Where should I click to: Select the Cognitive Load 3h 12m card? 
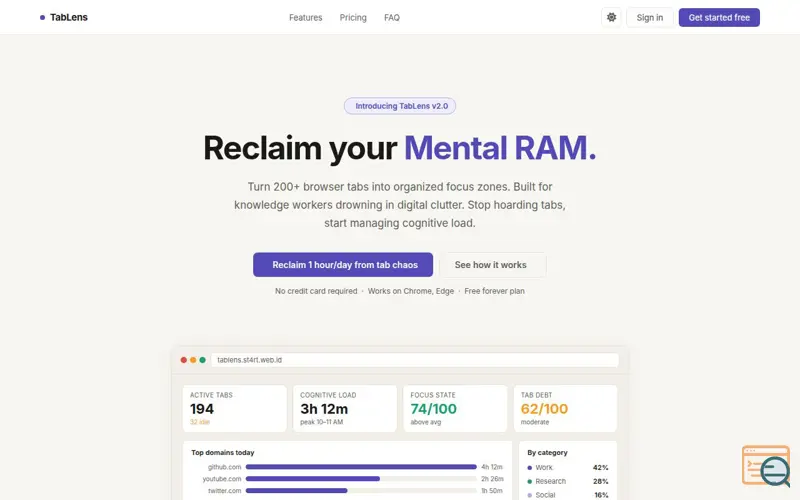(x=345, y=409)
